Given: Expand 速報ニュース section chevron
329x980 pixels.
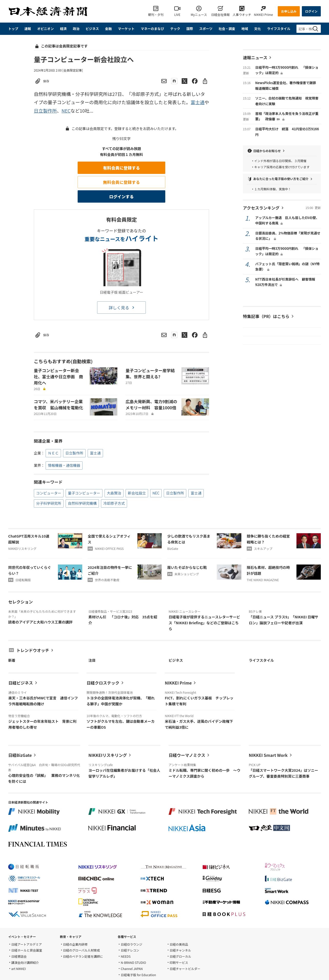Looking at the screenshot, I should click(x=270, y=58).
